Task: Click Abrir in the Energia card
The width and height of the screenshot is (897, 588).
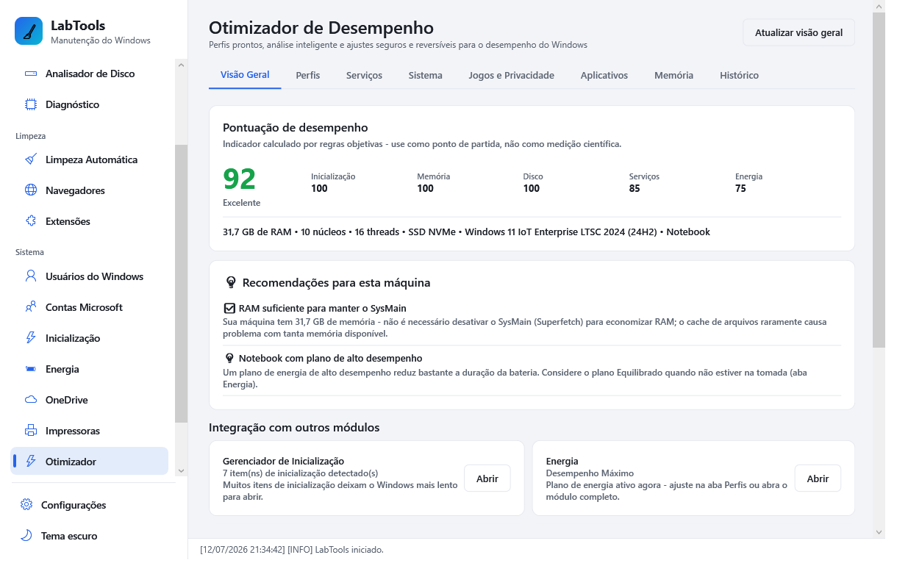Action: [x=818, y=478]
